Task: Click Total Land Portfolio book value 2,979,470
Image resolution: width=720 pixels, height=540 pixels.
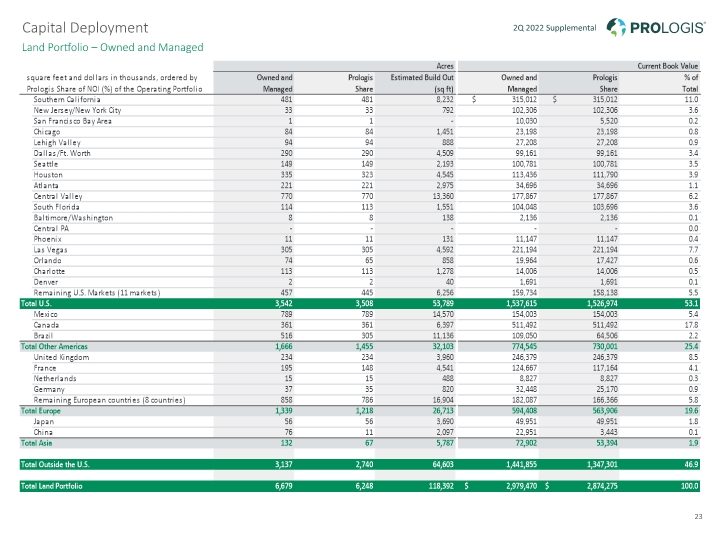Action: click(521, 486)
